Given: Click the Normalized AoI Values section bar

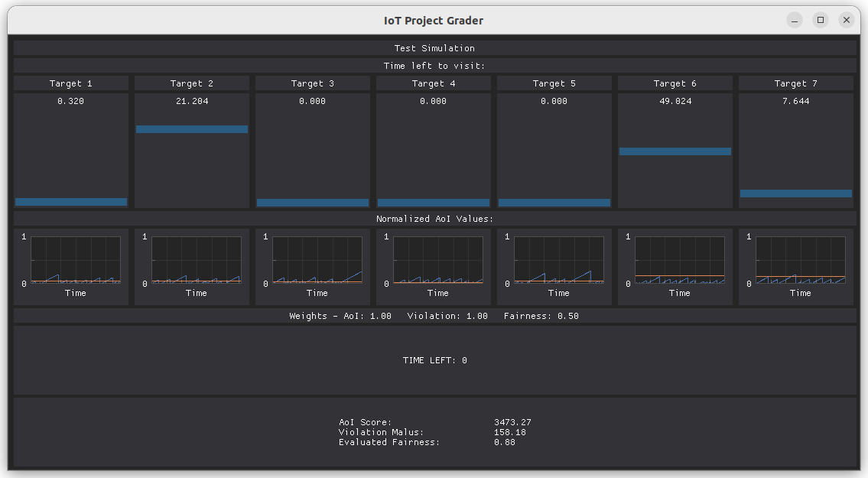Looking at the screenshot, I should pos(434,219).
